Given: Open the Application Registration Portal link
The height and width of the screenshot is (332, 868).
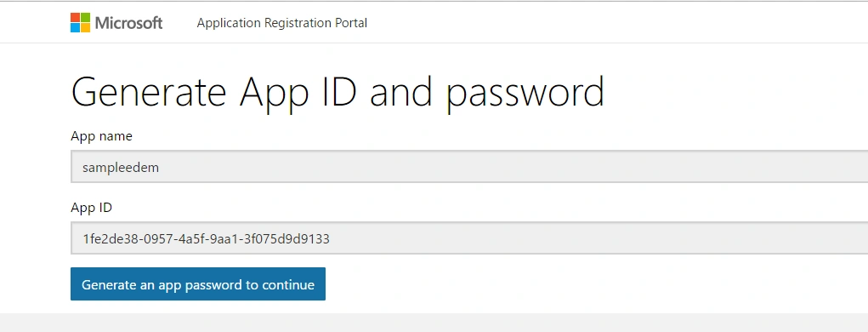Looking at the screenshot, I should 281,23.
